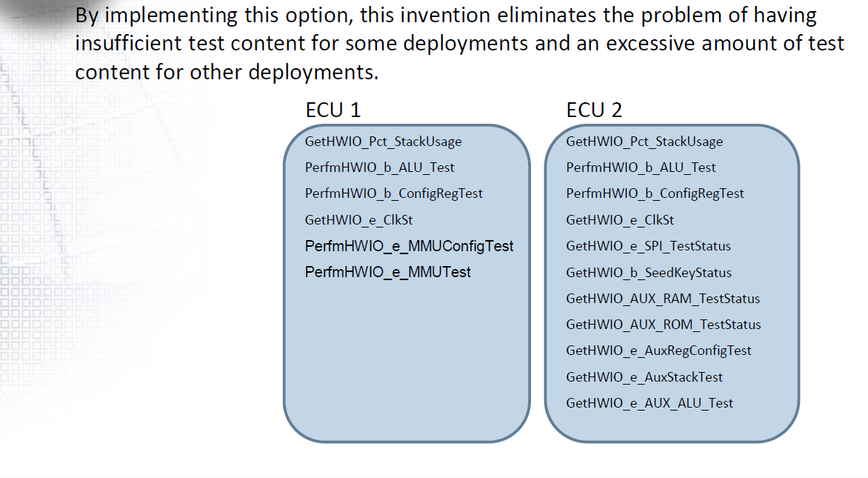Screen dimensions: 868x478
Task: Click GetHWIO_AUX_RAM_TestStatus entry
Action: coord(663,299)
